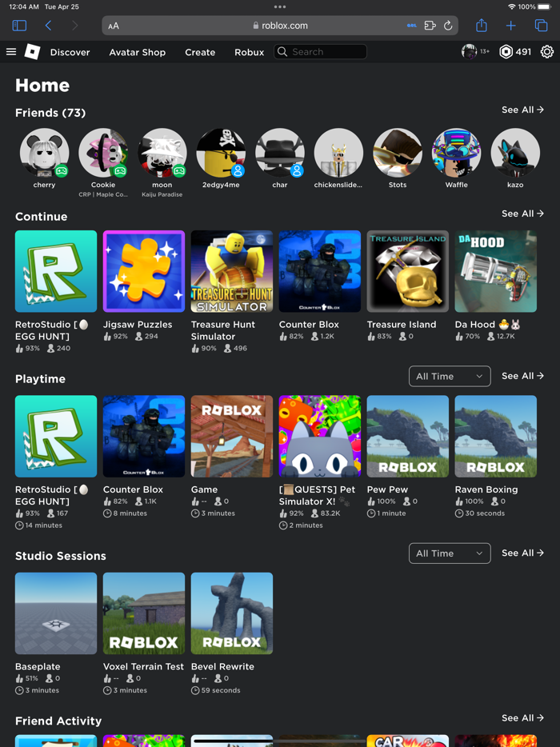Screen dimensions: 560x747
Task: Tap the AA reader text size button
Action: coord(114,26)
